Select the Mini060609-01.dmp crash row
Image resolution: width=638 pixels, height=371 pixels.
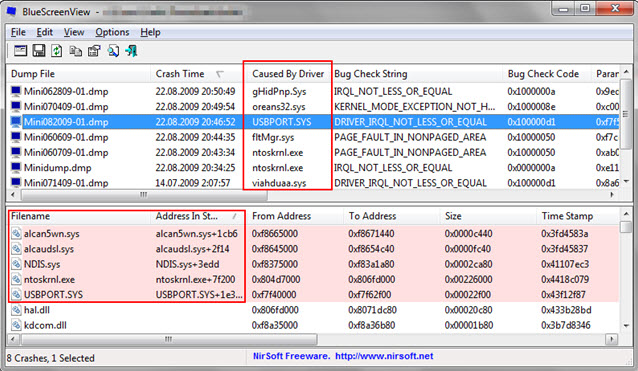point(312,137)
